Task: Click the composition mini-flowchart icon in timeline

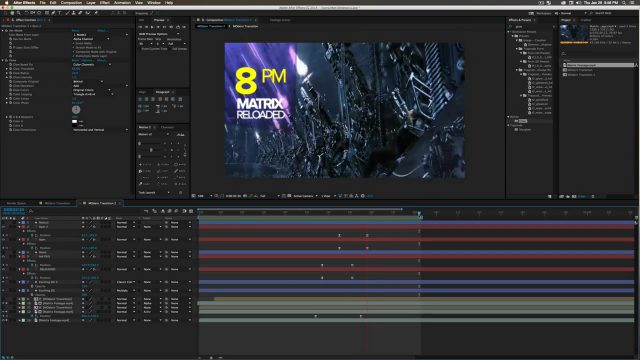Action: [146, 211]
